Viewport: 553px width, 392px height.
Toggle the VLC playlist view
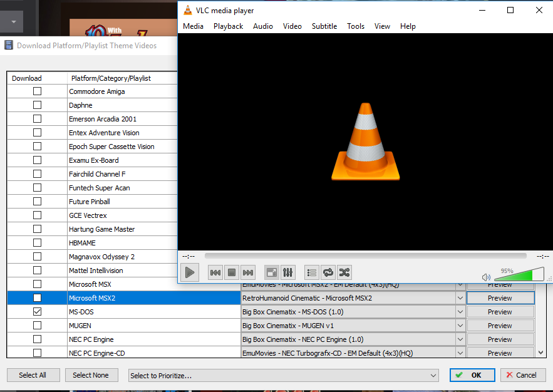pyautogui.click(x=312, y=272)
